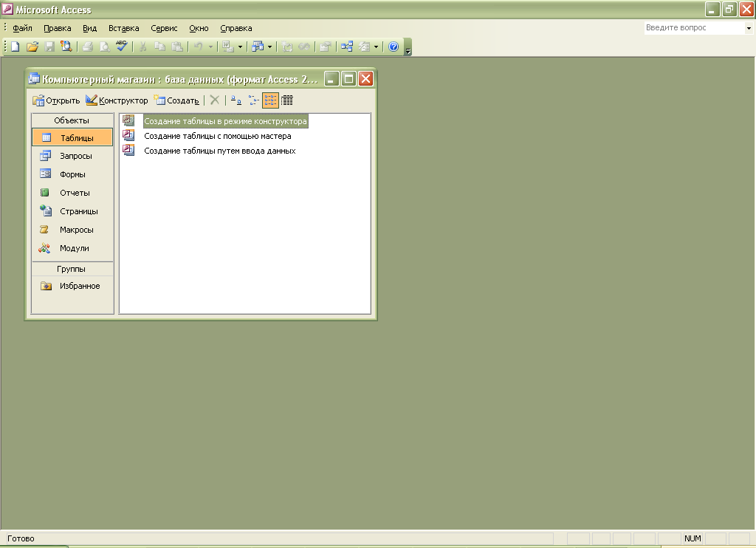Switch to Details table view
Viewport: 756px width, 548px height.
[x=287, y=100]
